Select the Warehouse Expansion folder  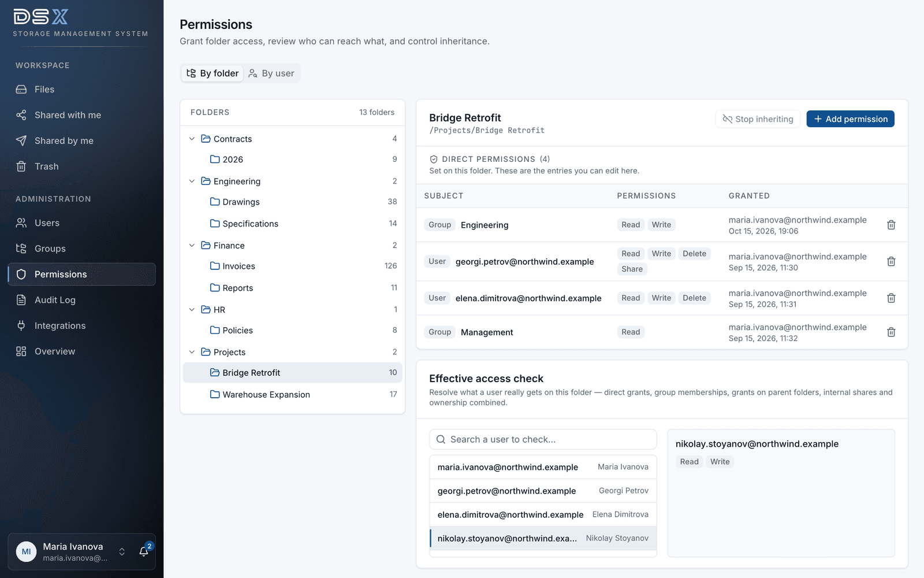(293, 394)
